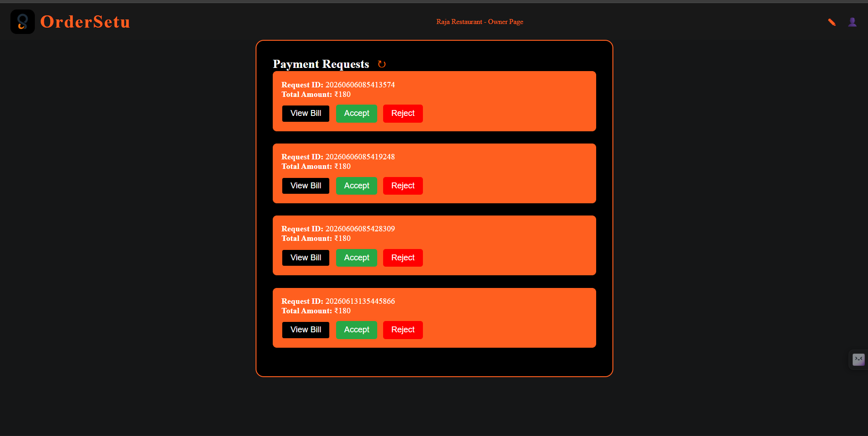Select Request ID 20260613135445866 text
The height and width of the screenshot is (436, 868).
[x=338, y=301]
